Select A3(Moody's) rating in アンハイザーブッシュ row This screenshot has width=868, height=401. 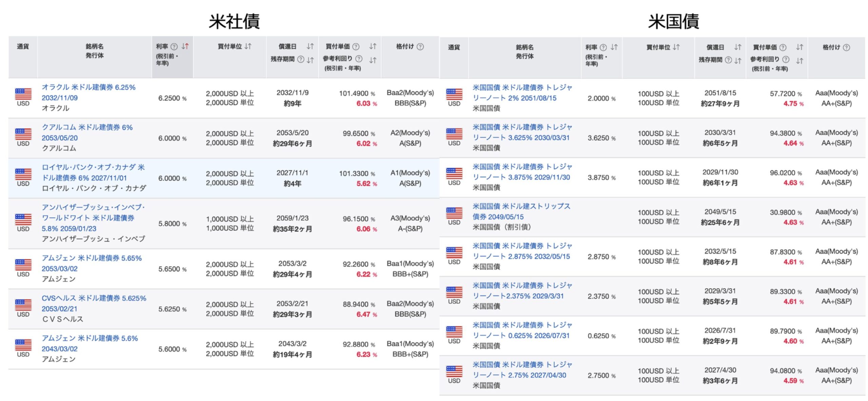410,218
